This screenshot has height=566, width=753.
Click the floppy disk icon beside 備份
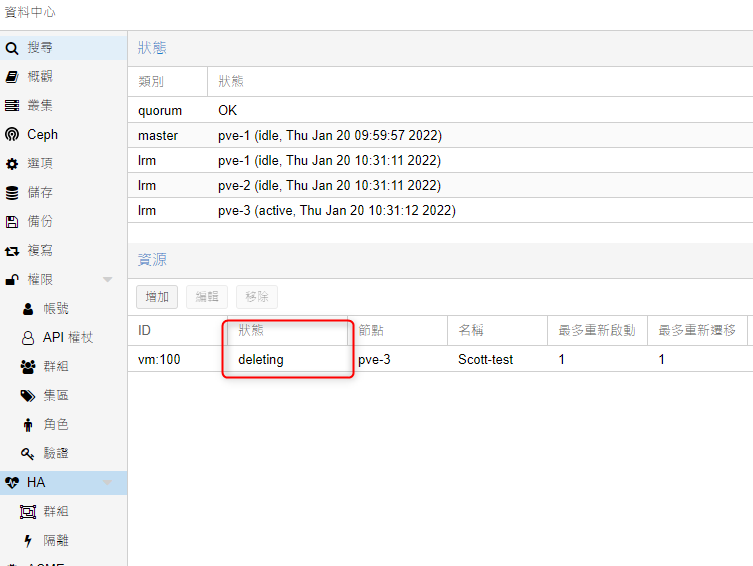pyautogui.click(x=12, y=222)
